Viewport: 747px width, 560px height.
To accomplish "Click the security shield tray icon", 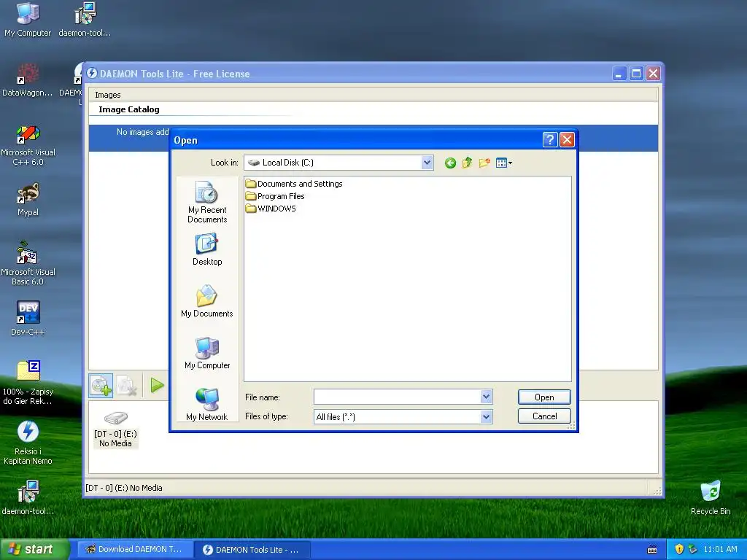I will tap(679, 550).
